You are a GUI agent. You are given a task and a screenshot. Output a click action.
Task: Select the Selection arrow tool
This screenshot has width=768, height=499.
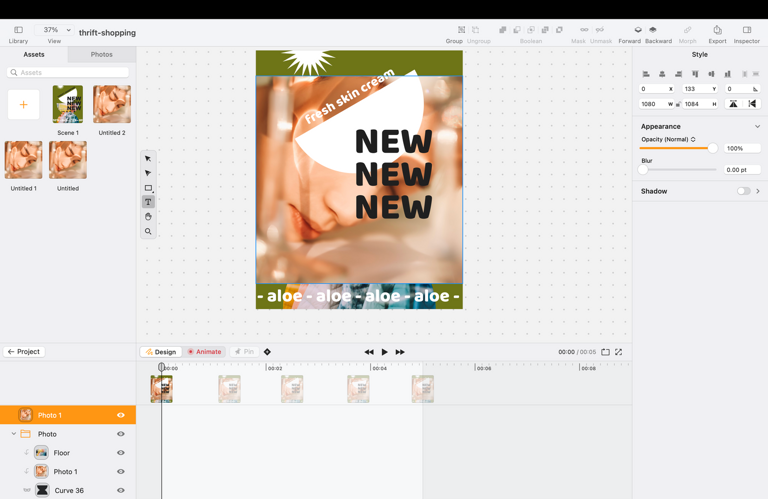[x=148, y=159]
